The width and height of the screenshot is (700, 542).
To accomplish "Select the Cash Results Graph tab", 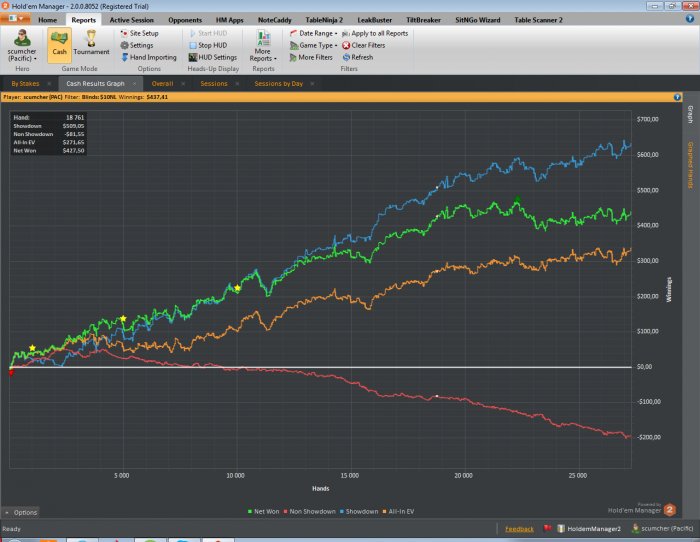I will click(96, 83).
